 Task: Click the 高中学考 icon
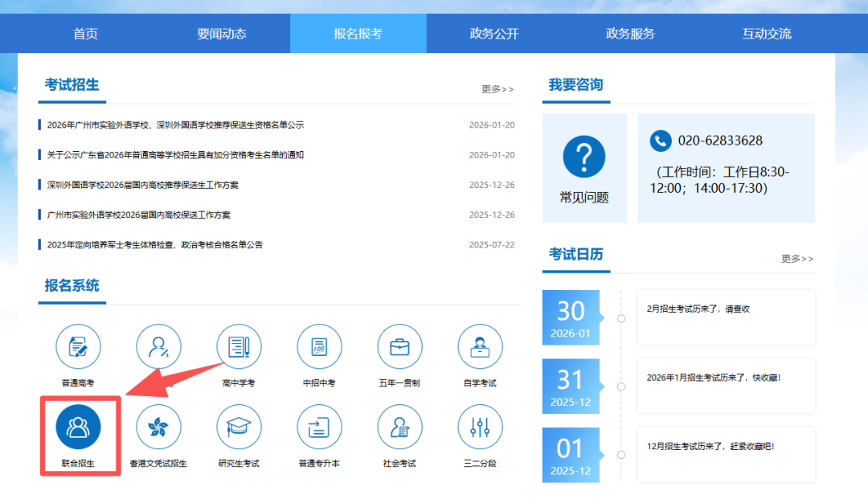(239, 347)
